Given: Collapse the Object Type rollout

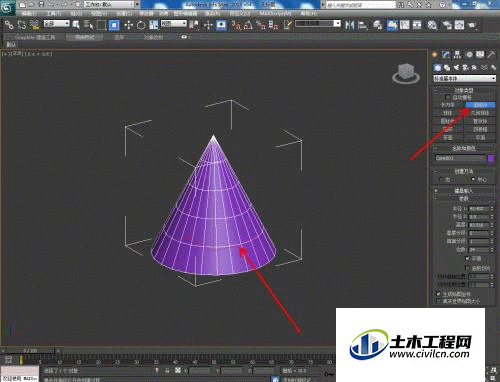Looking at the screenshot, I should point(464,90).
